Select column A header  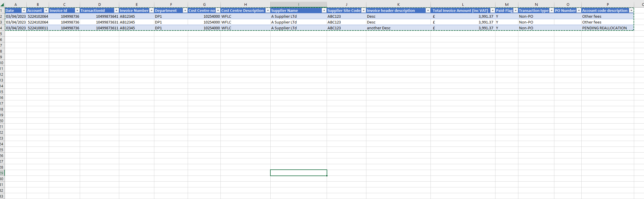16,4
